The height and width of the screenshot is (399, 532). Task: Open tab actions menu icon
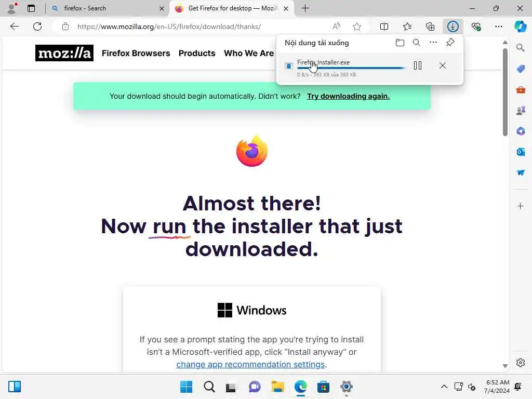tap(31, 8)
